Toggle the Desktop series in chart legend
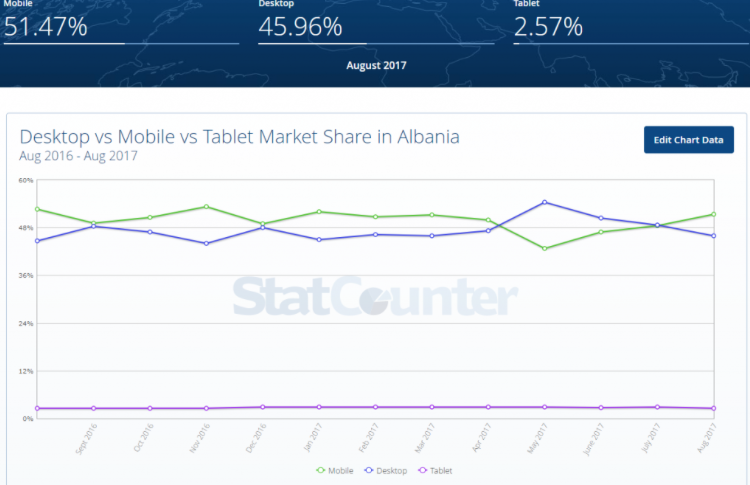Image resolution: width=750 pixels, height=485 pixels. (x=386, y=469)
